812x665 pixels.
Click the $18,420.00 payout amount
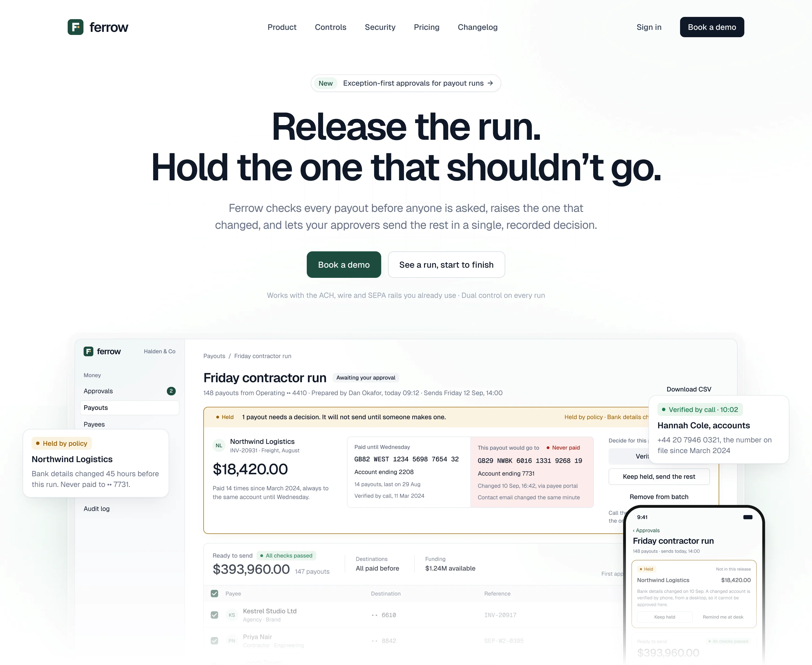pyautogui.click(x=250, y=469)
